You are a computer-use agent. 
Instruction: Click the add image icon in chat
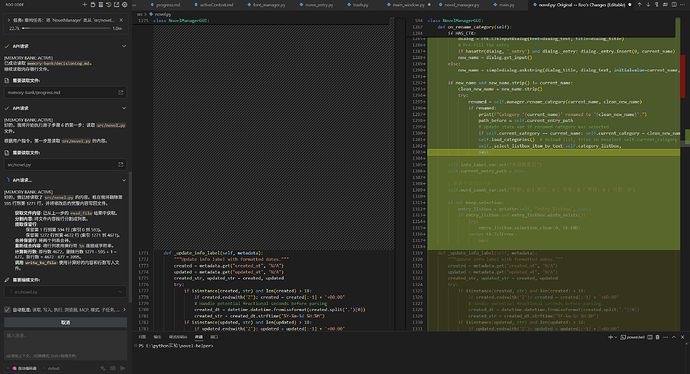[113, 368]
